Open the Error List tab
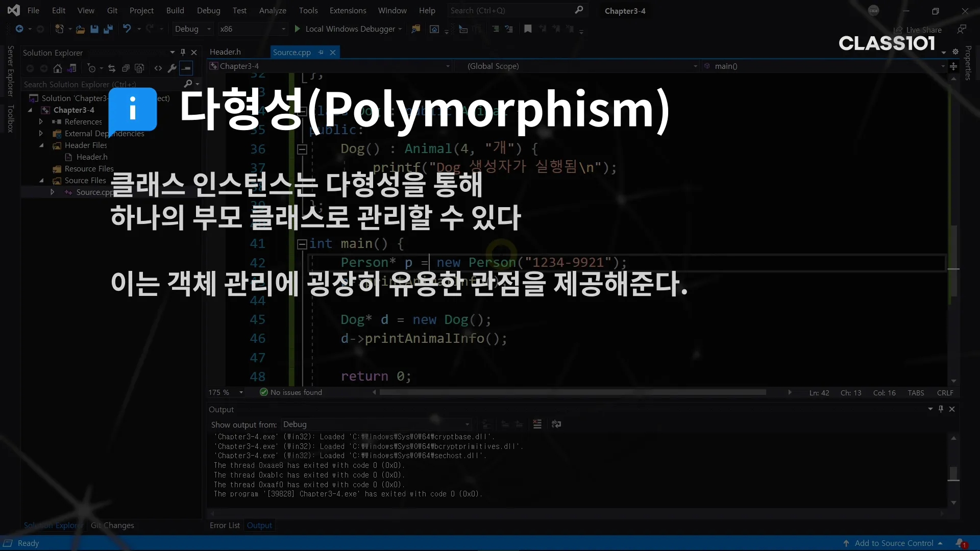The width and height of the screenshot is (980, 551). [x=225, y=525]
